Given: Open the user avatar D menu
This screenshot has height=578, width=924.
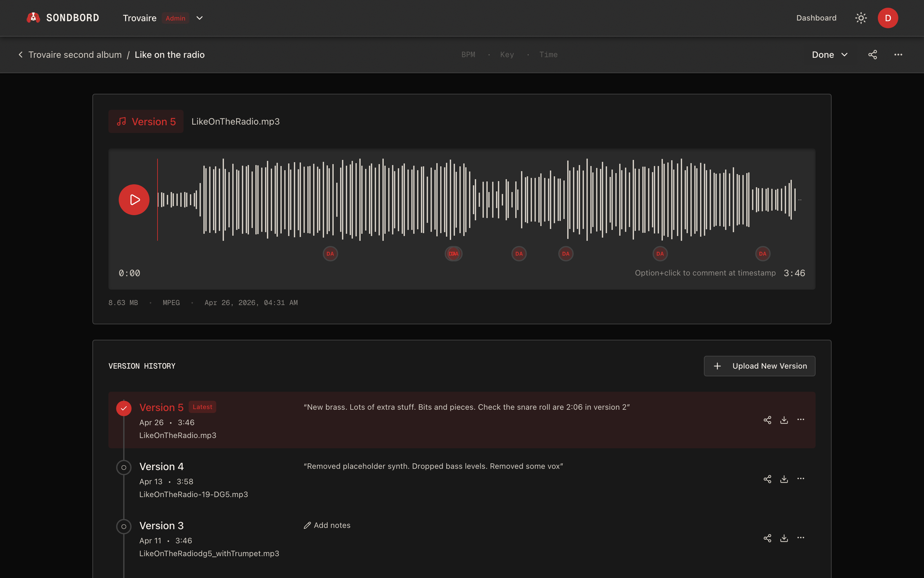Looking at the screenshot, I should tap(888, 18).
